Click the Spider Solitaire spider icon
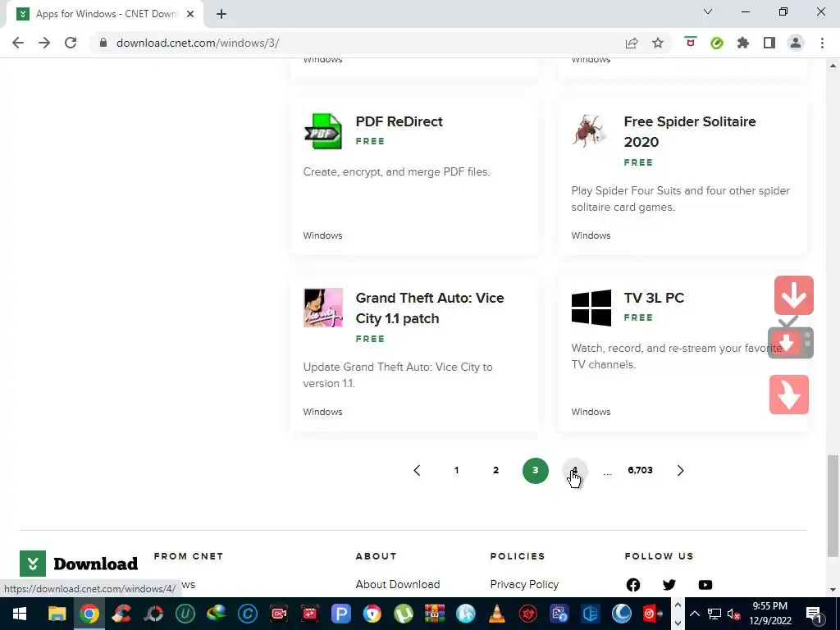 (591, 131)
